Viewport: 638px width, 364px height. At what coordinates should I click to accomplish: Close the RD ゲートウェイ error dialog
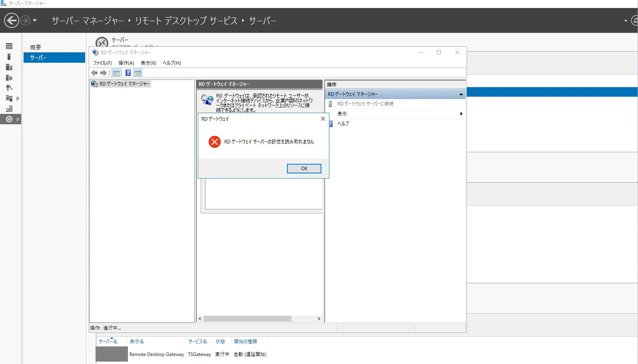(323, 119)
